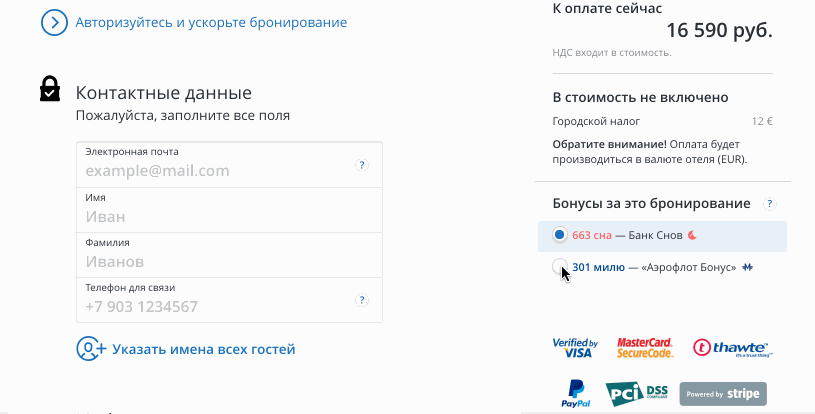Click the help icon in the phone field

point(363,300)
